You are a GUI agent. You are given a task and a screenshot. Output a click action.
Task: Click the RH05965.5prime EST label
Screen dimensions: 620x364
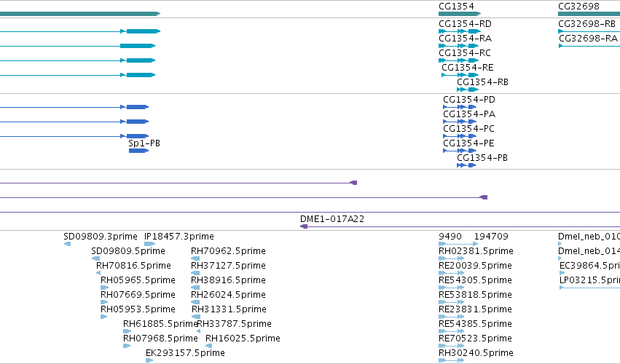[x=138, y=280]
